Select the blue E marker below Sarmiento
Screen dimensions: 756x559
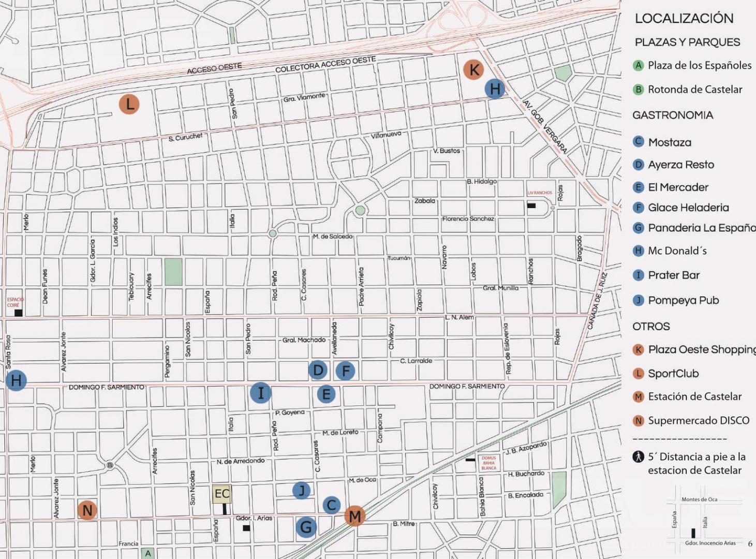pos(326,394)
